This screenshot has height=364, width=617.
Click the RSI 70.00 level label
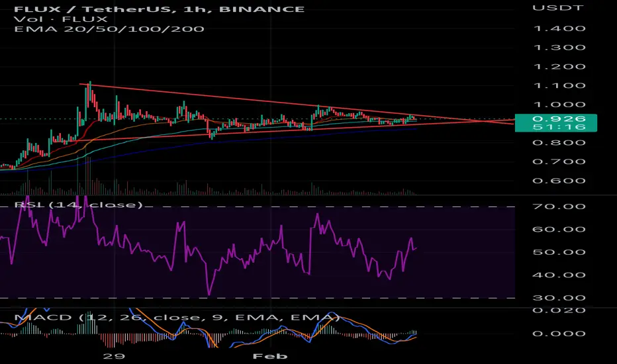tap(559, 206)
